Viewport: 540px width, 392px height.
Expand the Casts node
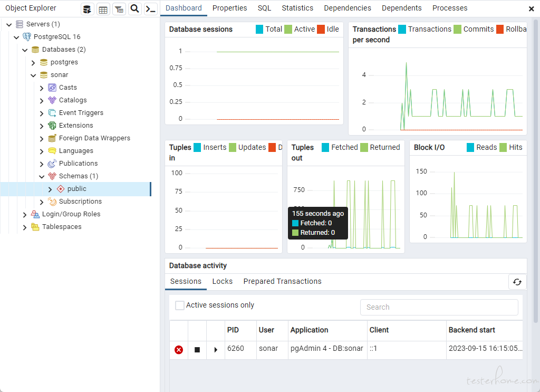(42, 88)
